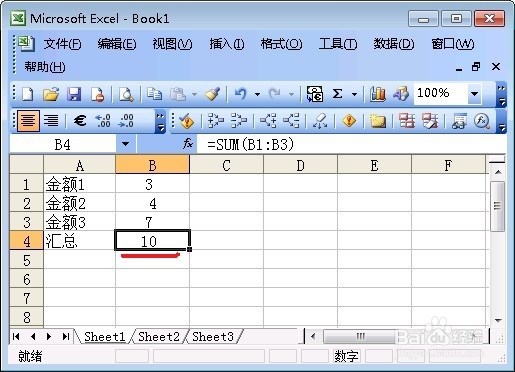Viewport: 515px width, 372px height.
Task: Click the Trace Error icon
Action: tap(349, 121)
